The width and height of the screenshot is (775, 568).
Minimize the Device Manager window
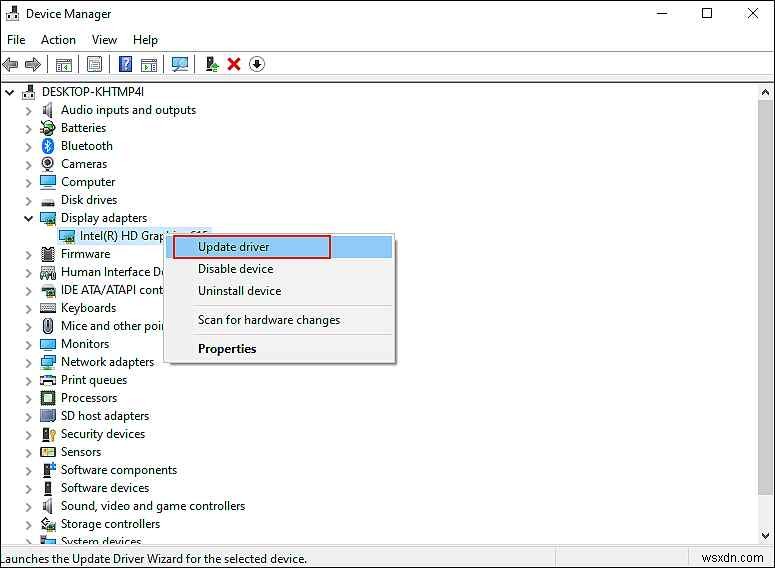[x=662, y=13]
